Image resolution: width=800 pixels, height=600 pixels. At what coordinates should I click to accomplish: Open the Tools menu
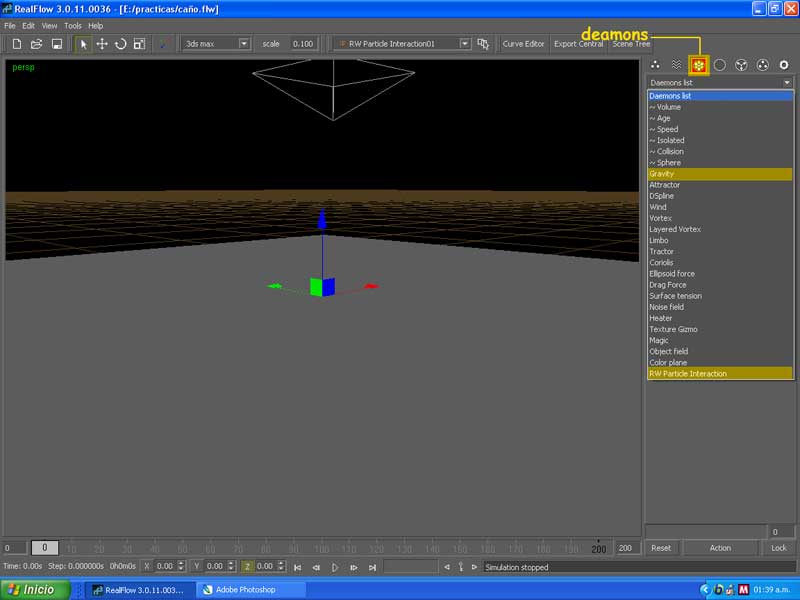pos(72,26)
